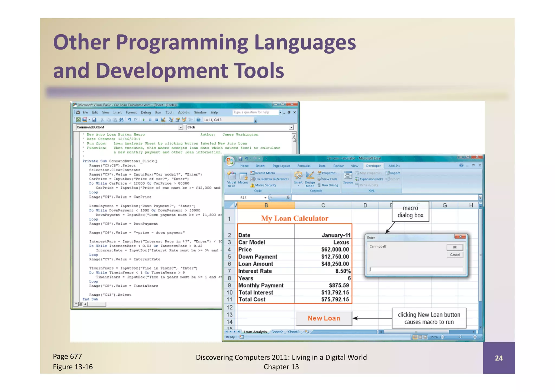Open help question box dropdown arrow
Screen dimensions: 555x392
point(280,112)
